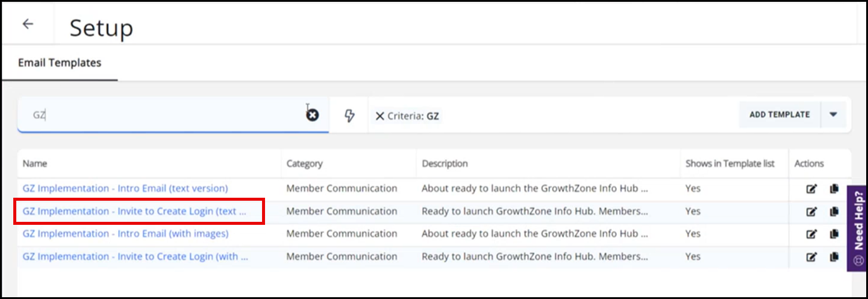Viewport: 868px width, 299px height.
Task: Switch to the Email Templates tab
Action: pyautogui.click(x=60, y=63)
